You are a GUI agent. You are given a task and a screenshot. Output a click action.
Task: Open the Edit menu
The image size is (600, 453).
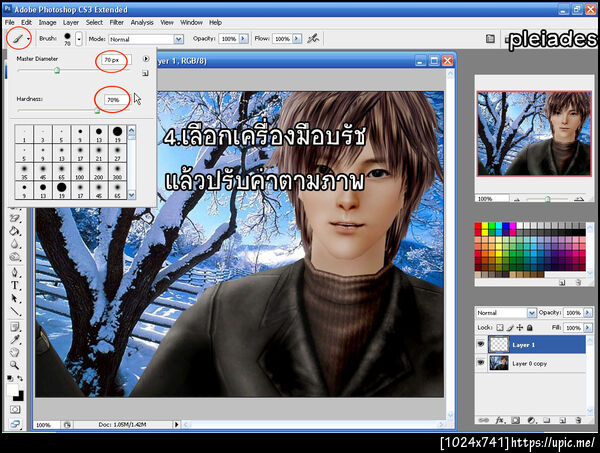[x=26, y=22]
